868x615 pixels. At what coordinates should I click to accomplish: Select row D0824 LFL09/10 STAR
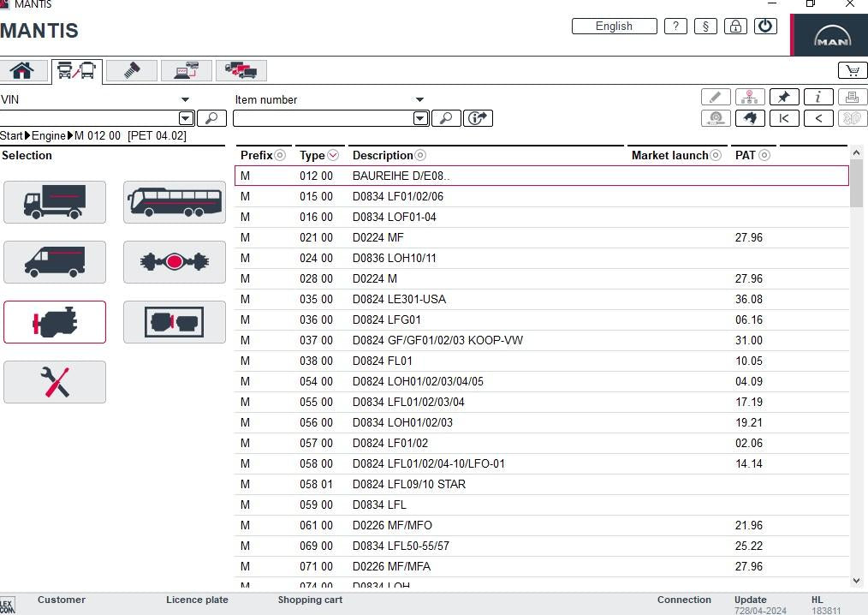pos(541,484)
